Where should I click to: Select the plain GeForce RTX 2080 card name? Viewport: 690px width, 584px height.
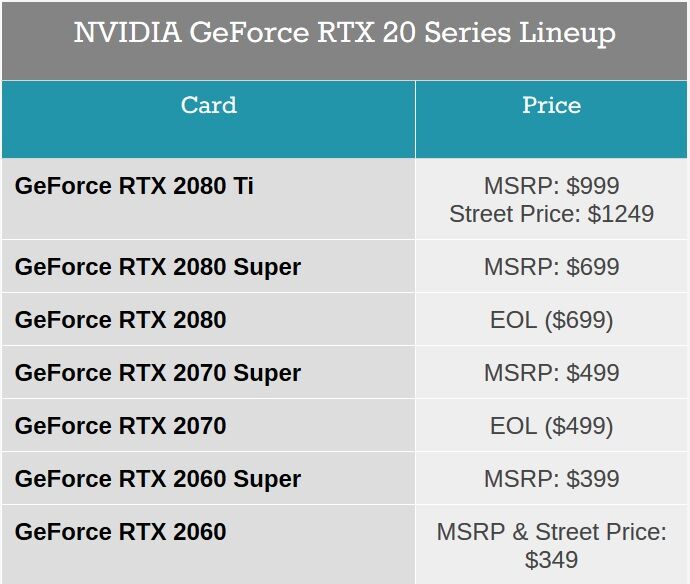(x=120, y=320)
